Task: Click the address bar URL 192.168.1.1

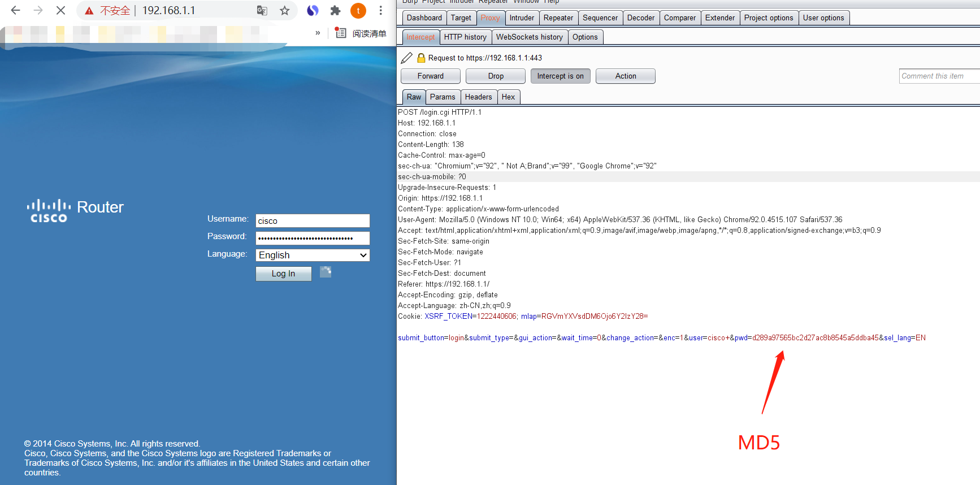Action: click(x=168, y=10)
